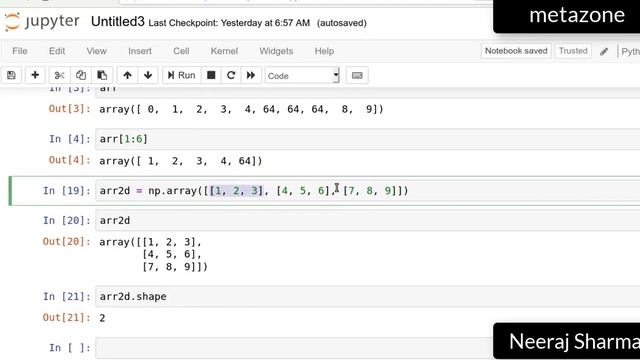Click the code cell containing only arr2d
The width and height of the screenshot is (640, 360).
click(367, 220)
